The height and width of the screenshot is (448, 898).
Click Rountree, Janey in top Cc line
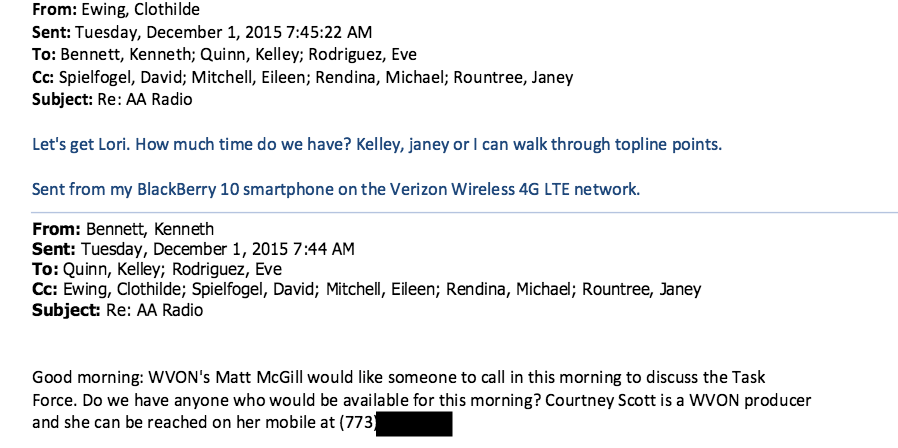click(513, 77)
